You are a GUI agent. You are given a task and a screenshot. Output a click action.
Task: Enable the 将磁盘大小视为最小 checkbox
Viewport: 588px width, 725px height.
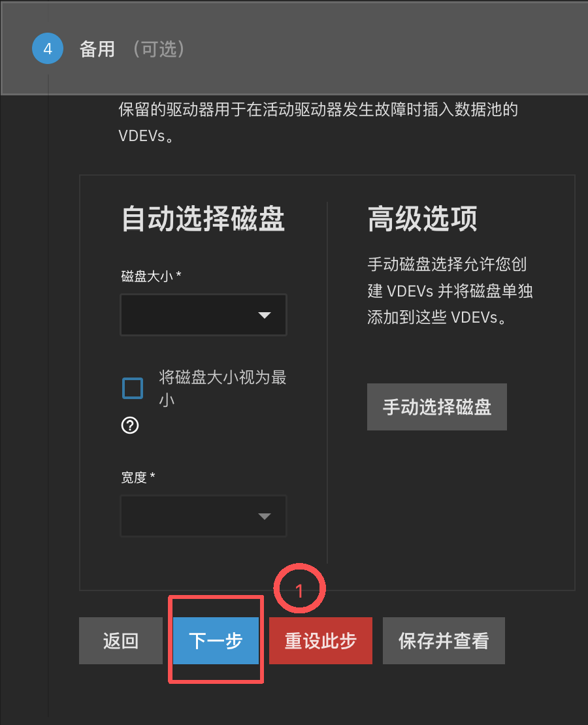(x=133, y=388)
